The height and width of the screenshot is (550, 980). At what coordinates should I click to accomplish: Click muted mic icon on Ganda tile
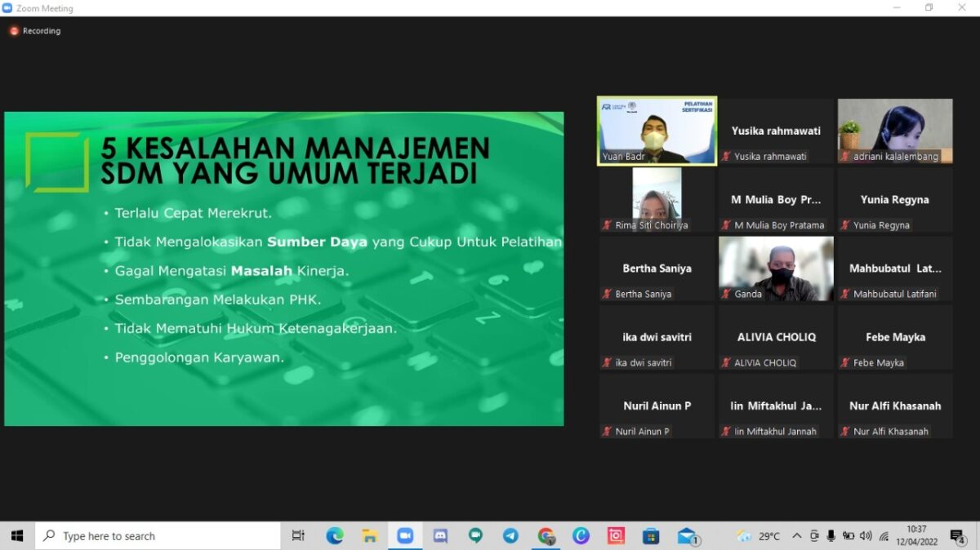pyautogui.click(x=725, y=294)
